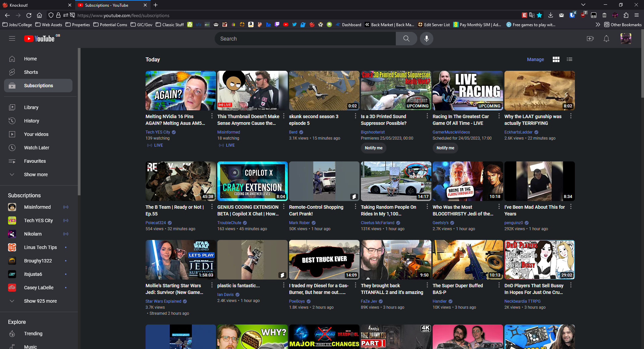
Task: Open Your videos in sidebar
Action: coord(38,134)
